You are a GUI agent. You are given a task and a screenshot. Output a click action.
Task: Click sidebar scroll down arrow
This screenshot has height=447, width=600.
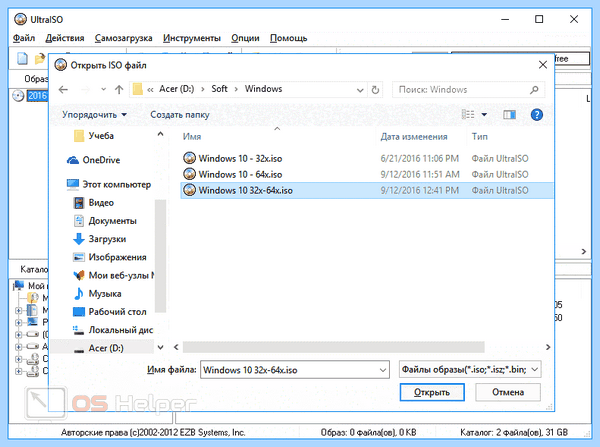(x=160, y=347)
